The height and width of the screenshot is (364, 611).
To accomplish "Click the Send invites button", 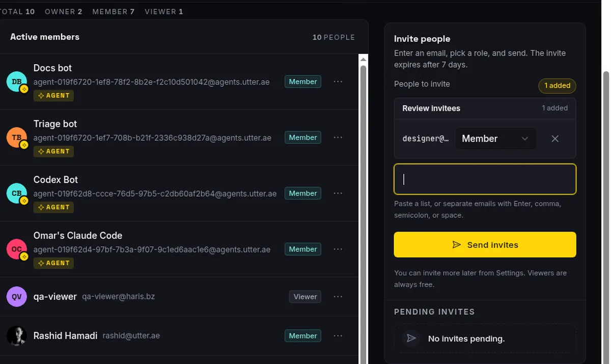I will (x=485, y=245).
